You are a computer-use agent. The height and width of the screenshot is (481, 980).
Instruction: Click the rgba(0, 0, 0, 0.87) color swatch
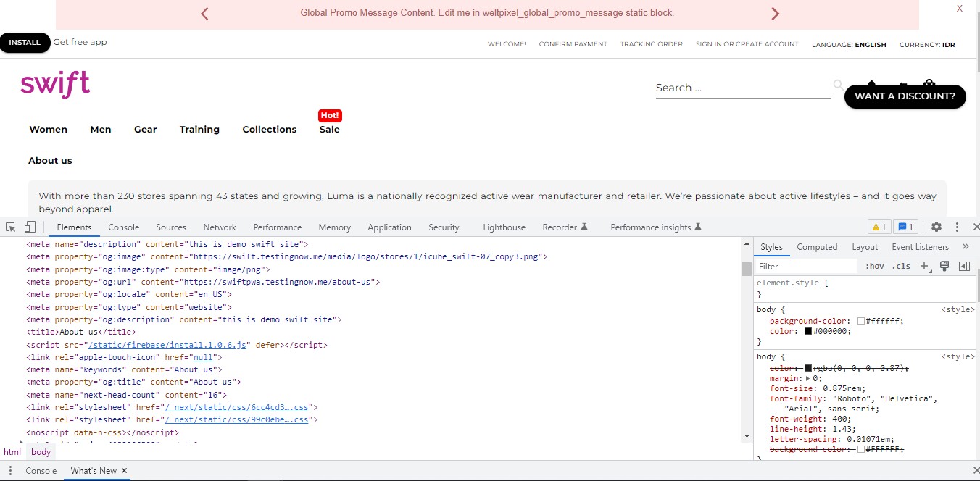click(x=808, y=368)
